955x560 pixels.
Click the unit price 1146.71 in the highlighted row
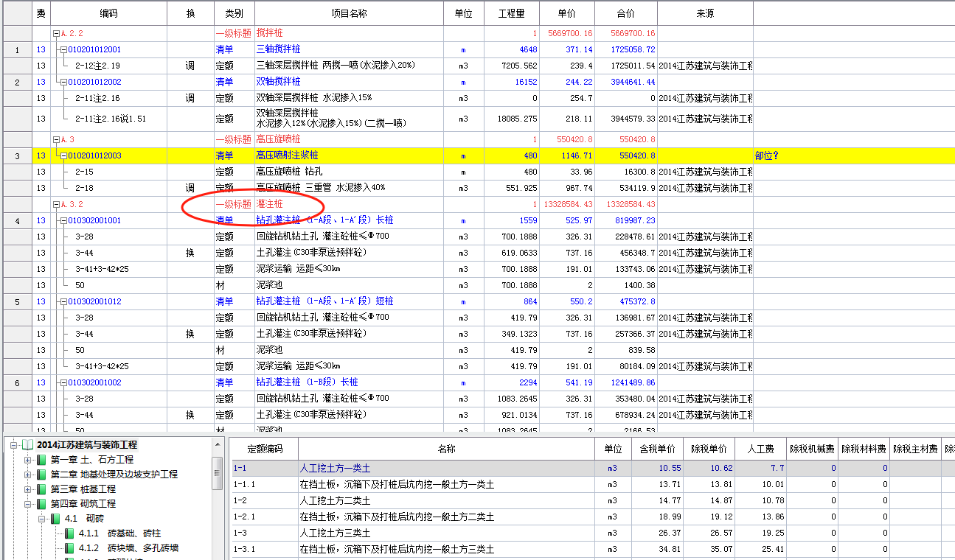pos(567,156)
